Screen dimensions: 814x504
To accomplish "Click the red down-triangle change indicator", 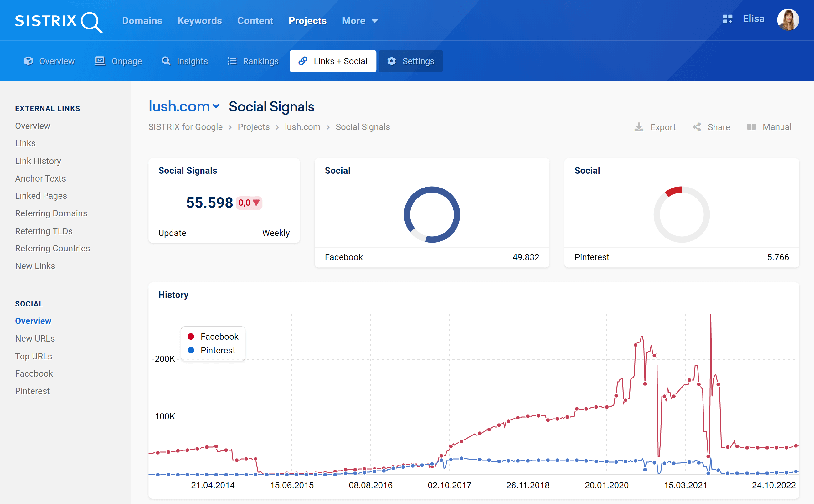I will coord(256,202).
